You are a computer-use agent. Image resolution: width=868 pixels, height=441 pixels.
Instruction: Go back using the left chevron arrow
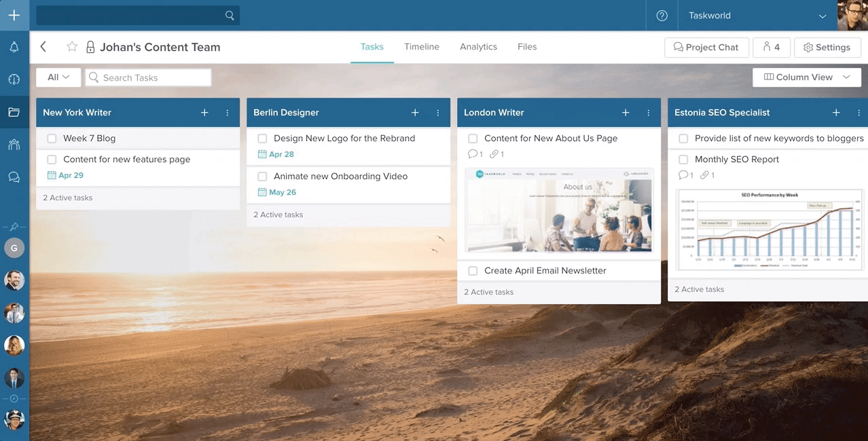pyautogui.click(x=43, y=47)
